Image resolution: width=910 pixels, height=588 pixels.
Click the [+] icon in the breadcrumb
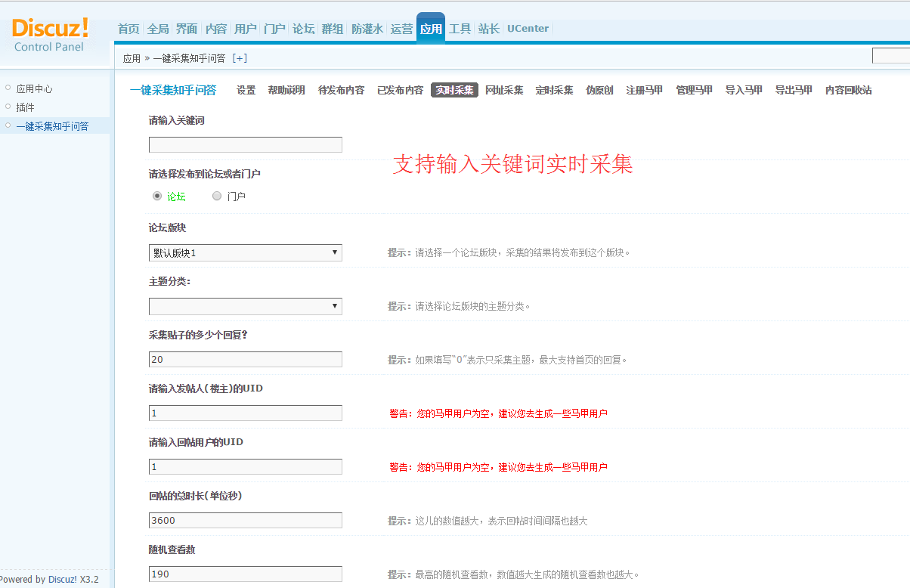coord(240,58)
